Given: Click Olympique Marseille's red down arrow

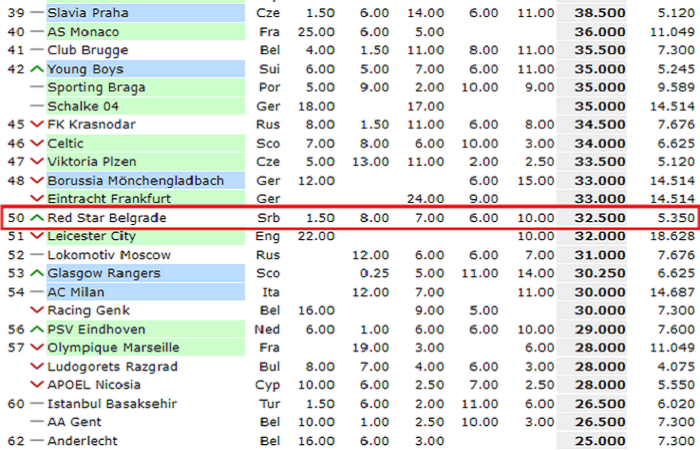Looking at the screenshot, I should [37, 348].
